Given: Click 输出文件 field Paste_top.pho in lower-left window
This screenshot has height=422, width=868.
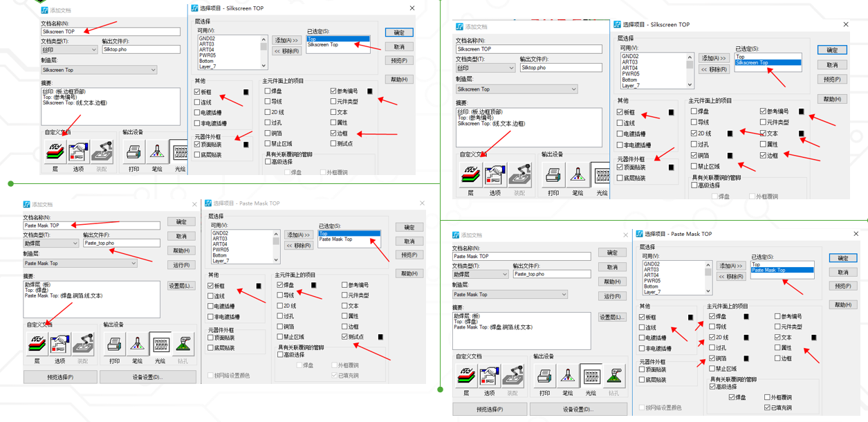Looking at the screenshot, I should (x=122, y=244).
